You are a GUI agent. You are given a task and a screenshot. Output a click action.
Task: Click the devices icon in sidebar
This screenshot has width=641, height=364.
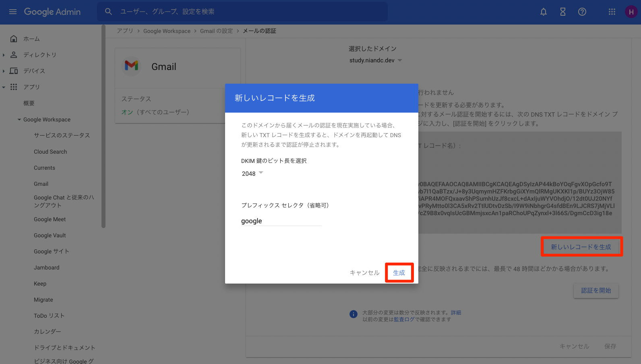pos(14,71)
